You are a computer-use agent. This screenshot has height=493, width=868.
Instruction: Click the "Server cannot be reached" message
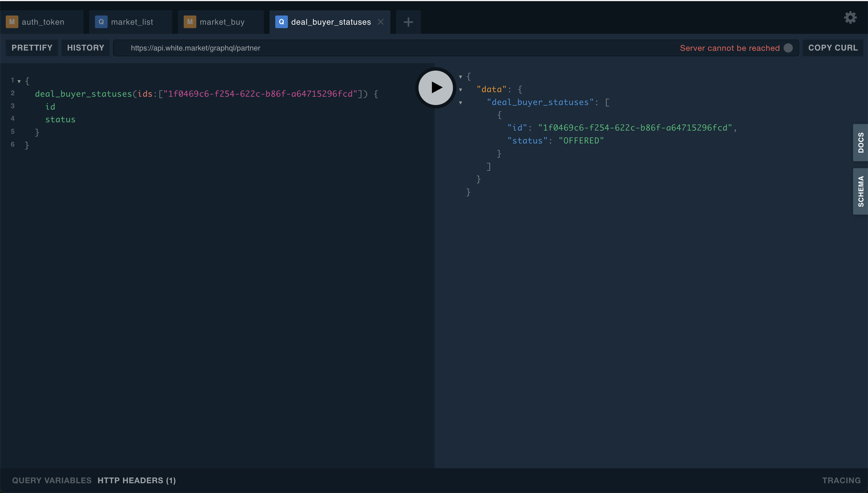(x=729, y=48)
